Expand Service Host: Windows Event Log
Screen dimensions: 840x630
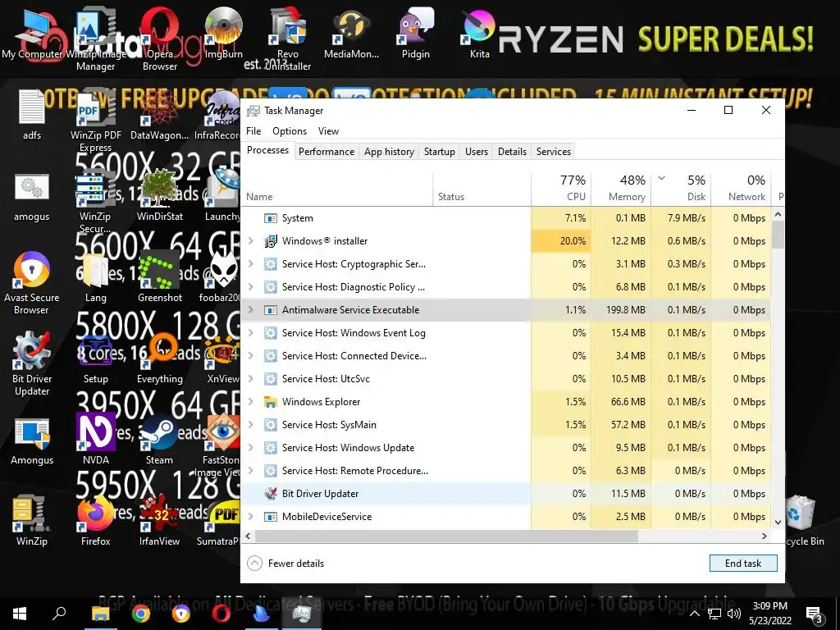pyautogui.click(x=250, y=333)
